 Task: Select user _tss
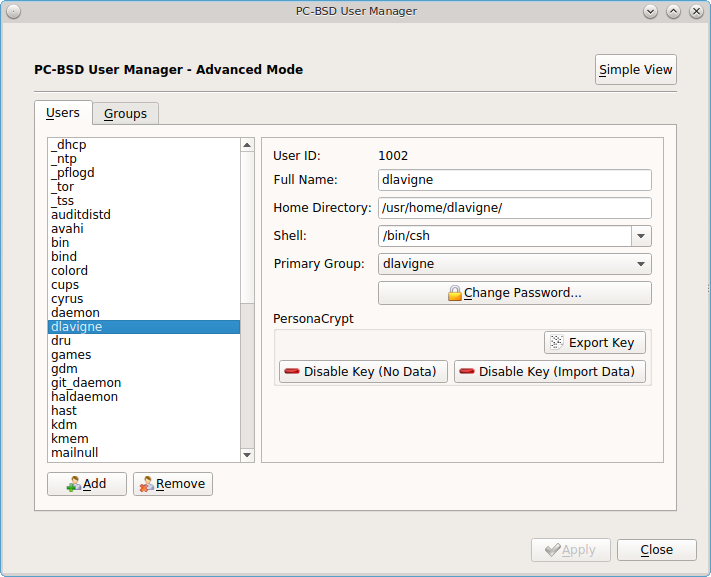144,201
